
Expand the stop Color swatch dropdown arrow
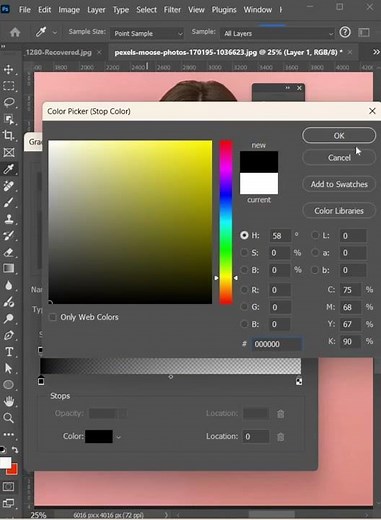pos(118,437)
